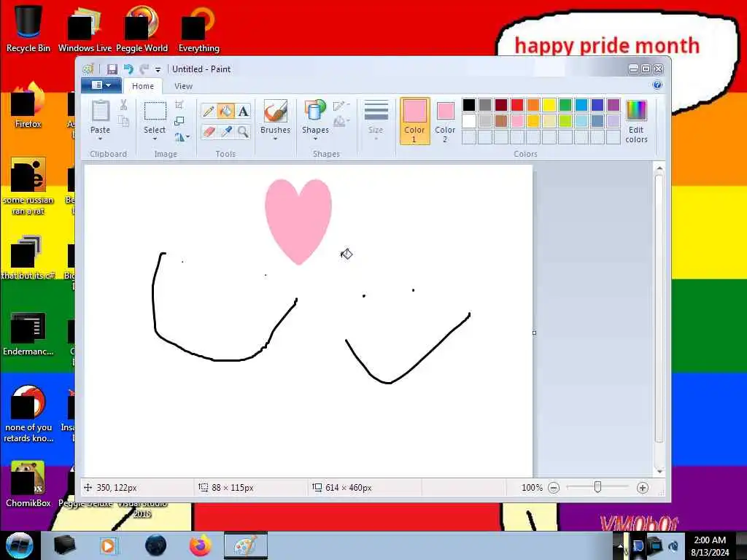Open Firefox from the taskbar

[x=201, y=545]
